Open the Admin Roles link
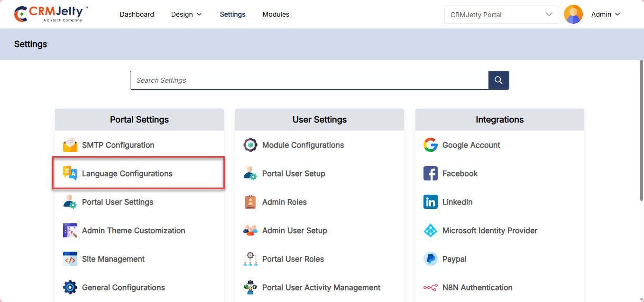This screenshot has height=302, width=644. (284, 202)
